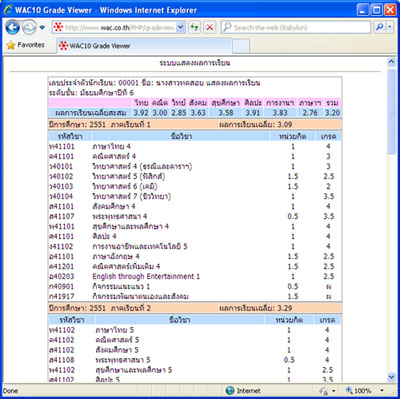Image resolution: width=400 pixels, height=399 pixels.
Task: Click the green Refresh button
Action: (194, 28)
